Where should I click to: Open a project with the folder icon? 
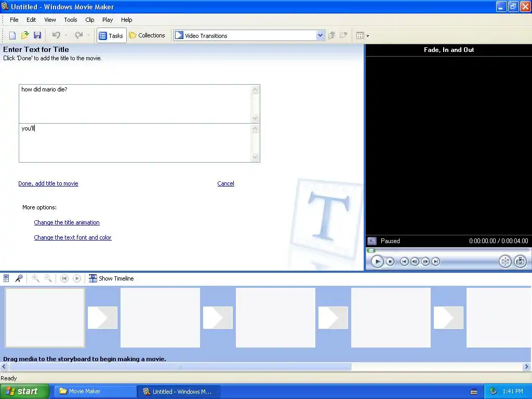[x=25, y=35]
